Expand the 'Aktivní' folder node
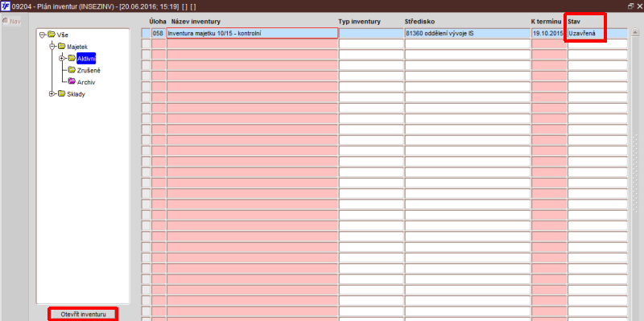644x321 pixels. [62, 59]
